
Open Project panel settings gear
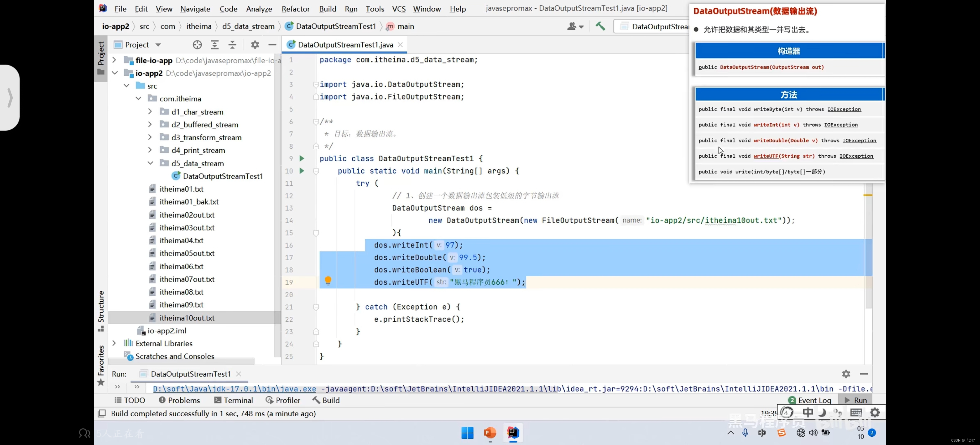pos(255,45)
